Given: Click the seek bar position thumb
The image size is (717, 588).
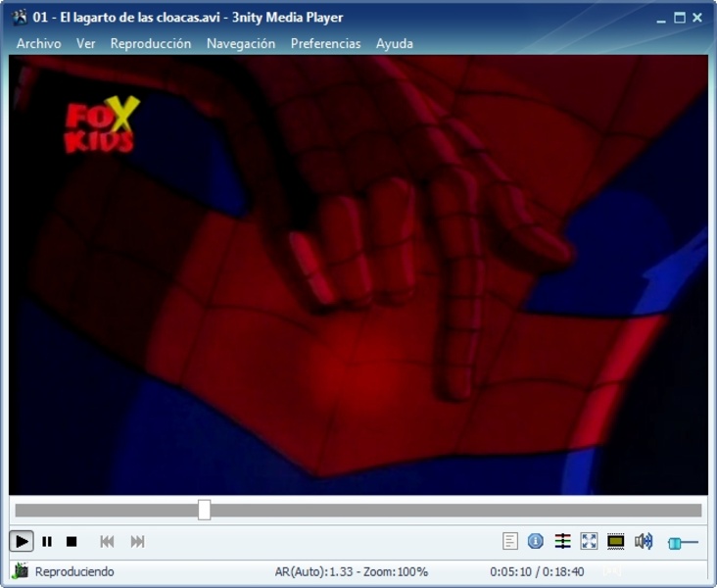Looking at the screenshot, I should [x=205, y=510].
